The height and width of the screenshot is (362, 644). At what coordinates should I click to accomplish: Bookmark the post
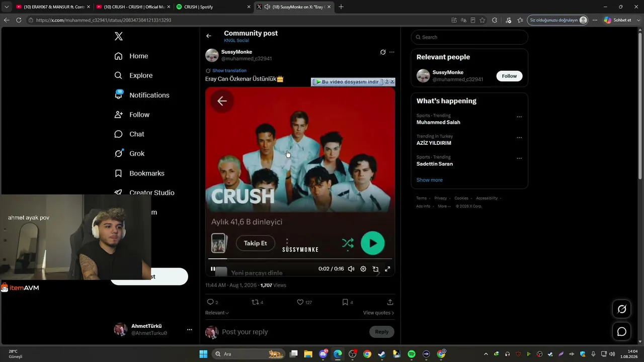345,302
